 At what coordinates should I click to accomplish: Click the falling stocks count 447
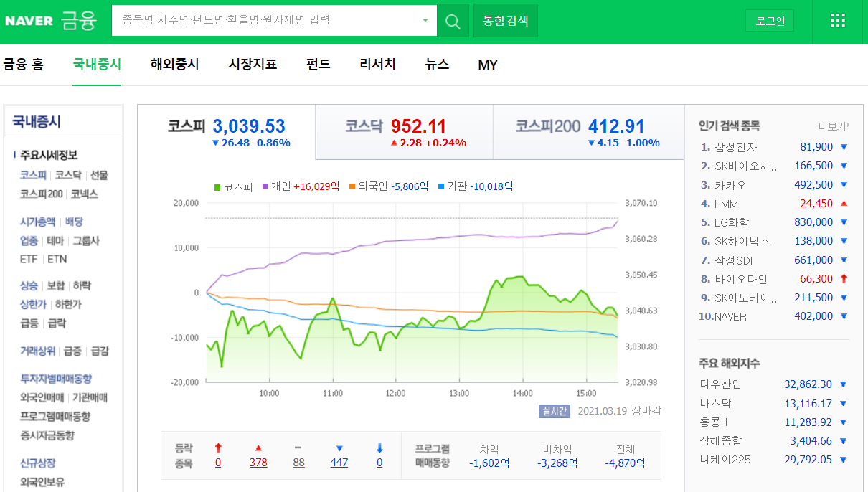click(339, 463)
